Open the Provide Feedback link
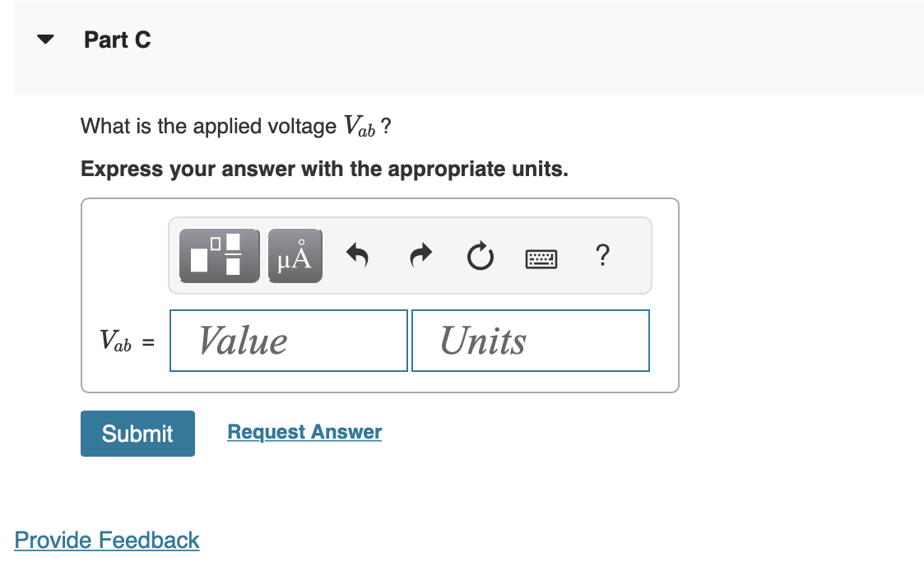 pos(106,540)
